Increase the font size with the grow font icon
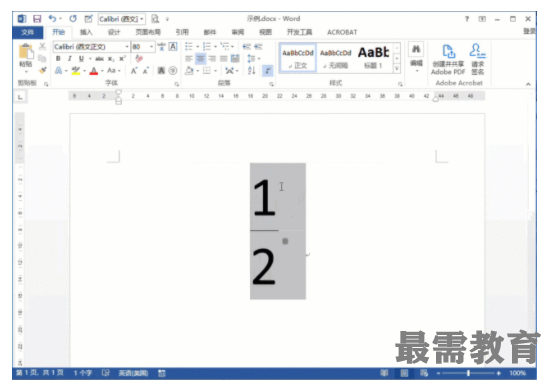Screen dimensions: 547x387 click(x=134, y=71)
